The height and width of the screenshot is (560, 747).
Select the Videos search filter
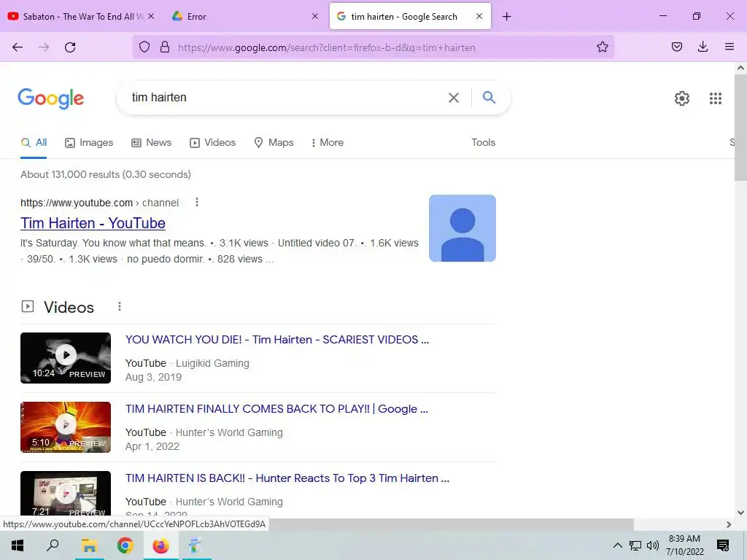point(212,142)
